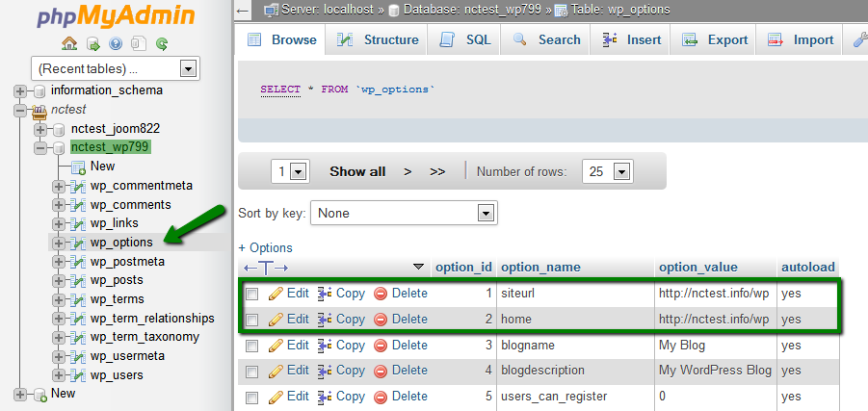Viewport: 868px width, 411px height.
Task: Click the wp_posts table icon
Action: [79, 280]
